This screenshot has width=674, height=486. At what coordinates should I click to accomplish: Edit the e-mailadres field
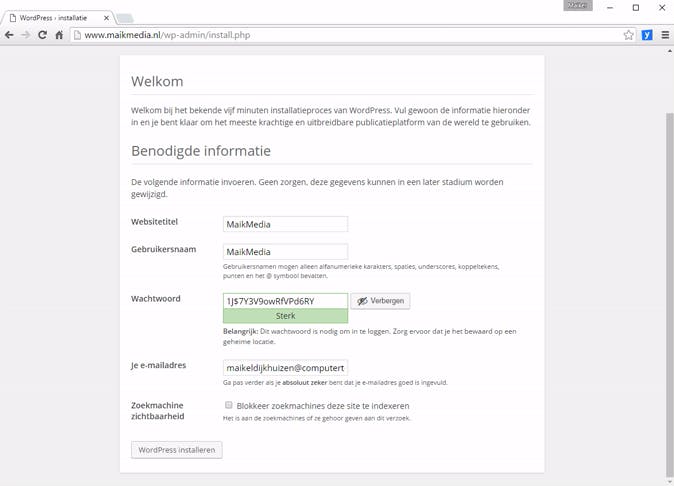coord(285,368)
